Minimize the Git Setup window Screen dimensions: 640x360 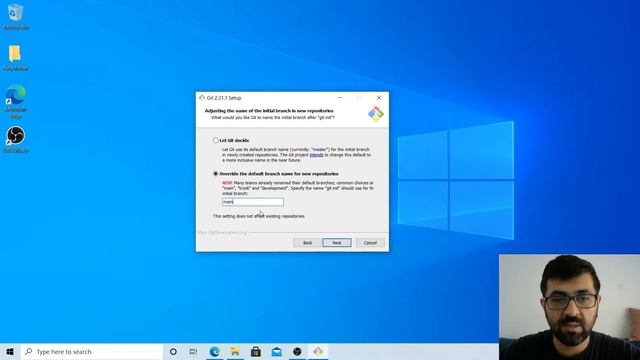tap(340, 98)
